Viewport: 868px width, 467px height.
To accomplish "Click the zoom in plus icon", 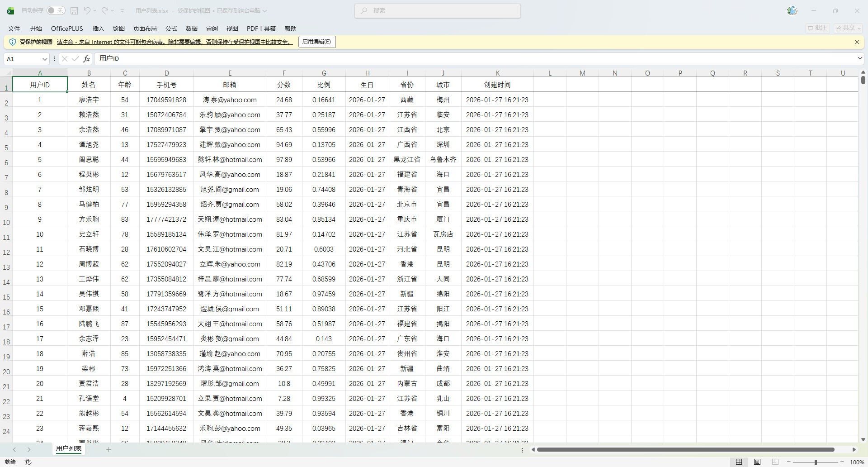I will [x=842, y=462].
